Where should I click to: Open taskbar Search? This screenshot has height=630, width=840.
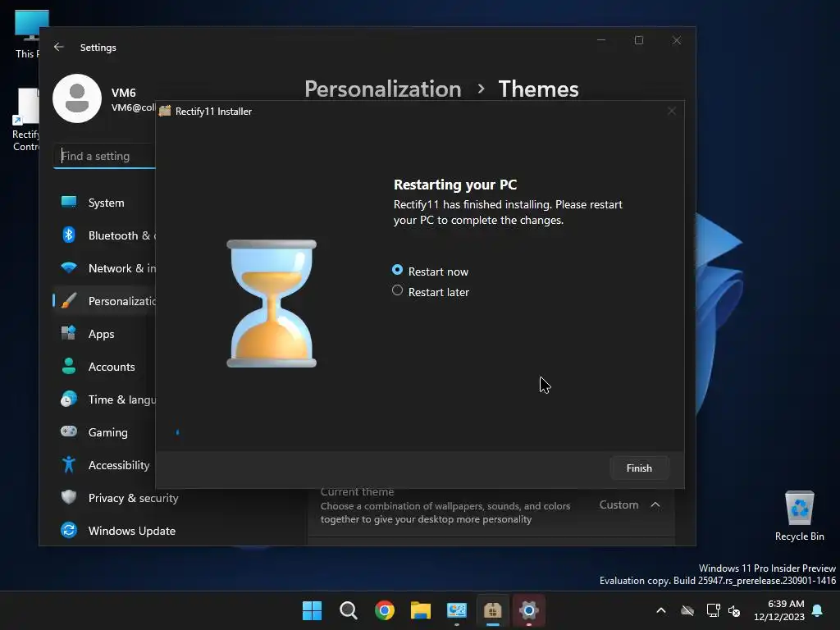click(348, 610)
